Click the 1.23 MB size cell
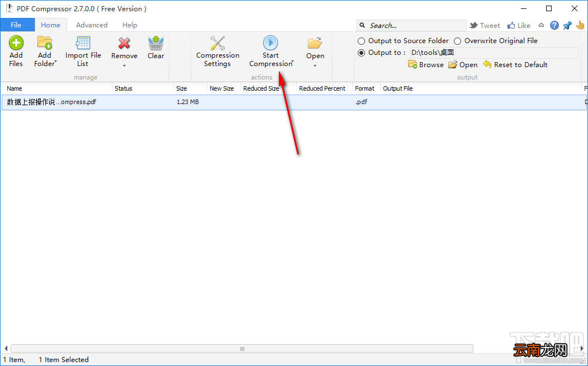This screenshot has height=366, width=588. [187, 102]
